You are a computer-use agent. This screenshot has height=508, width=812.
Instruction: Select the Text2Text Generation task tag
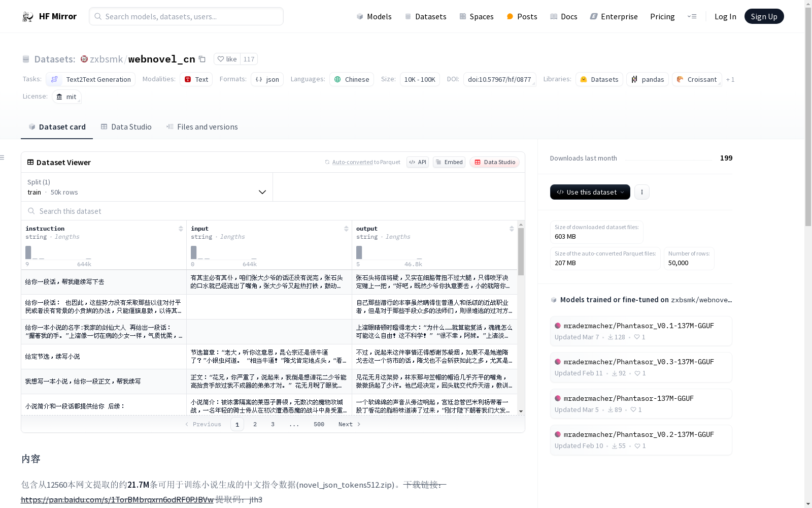[91, 79]
